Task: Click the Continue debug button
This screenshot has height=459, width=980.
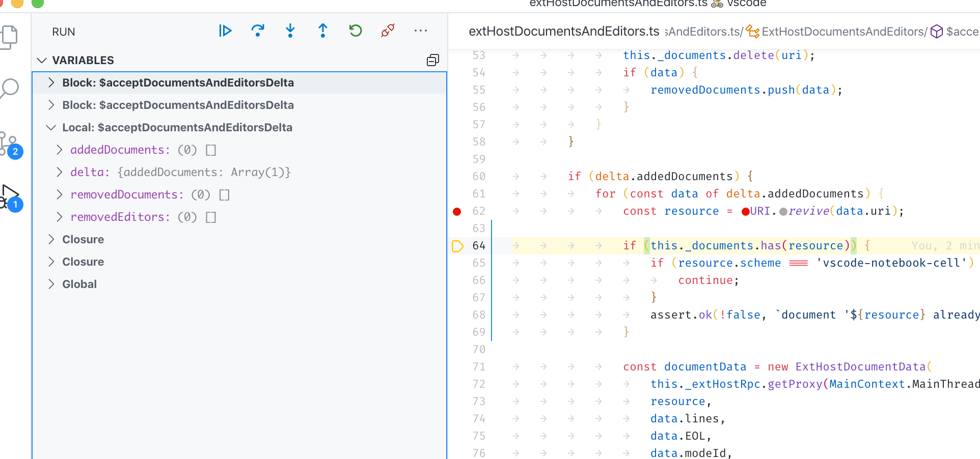Action: coord(225,31)
